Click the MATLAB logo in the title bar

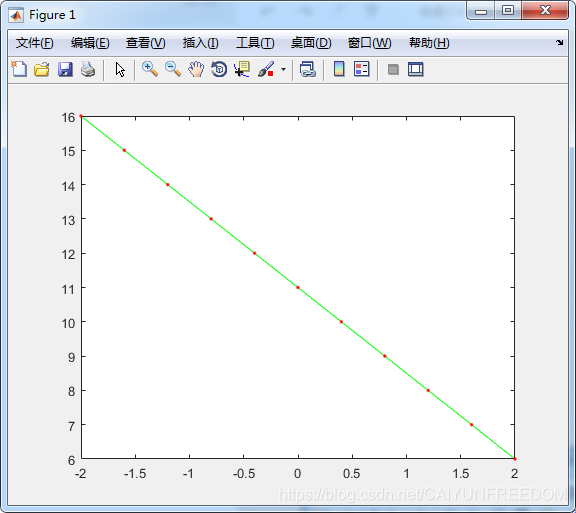point(16,15)
